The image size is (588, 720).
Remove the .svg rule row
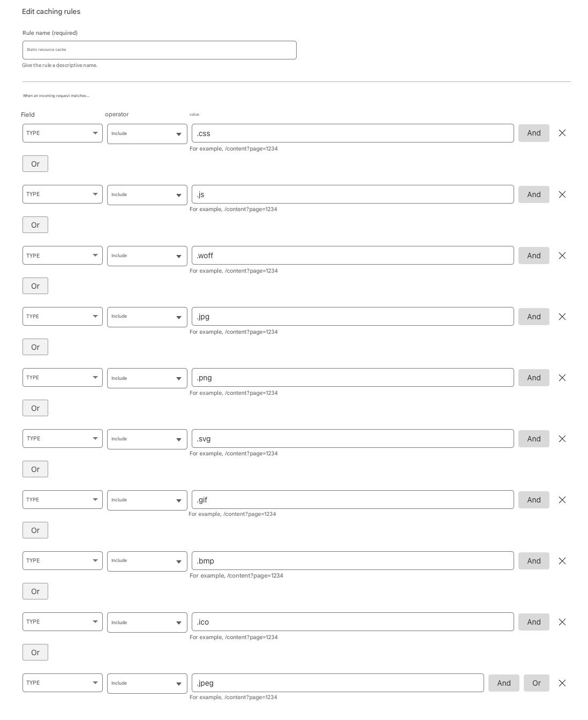click(562, 439)
